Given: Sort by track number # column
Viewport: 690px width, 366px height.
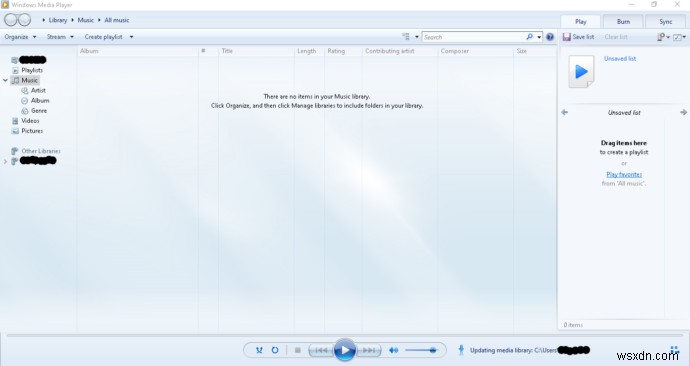Looking at the screenshot, I should tap(208, 51).
